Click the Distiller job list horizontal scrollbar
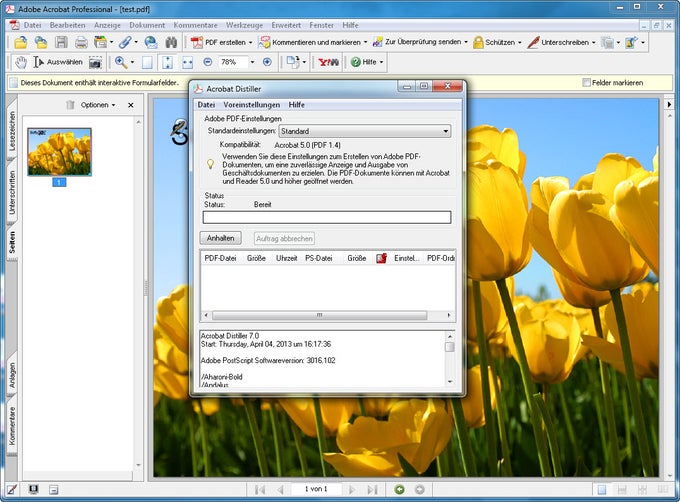Screen dimensions: 680x502 [x=327, y=315]
